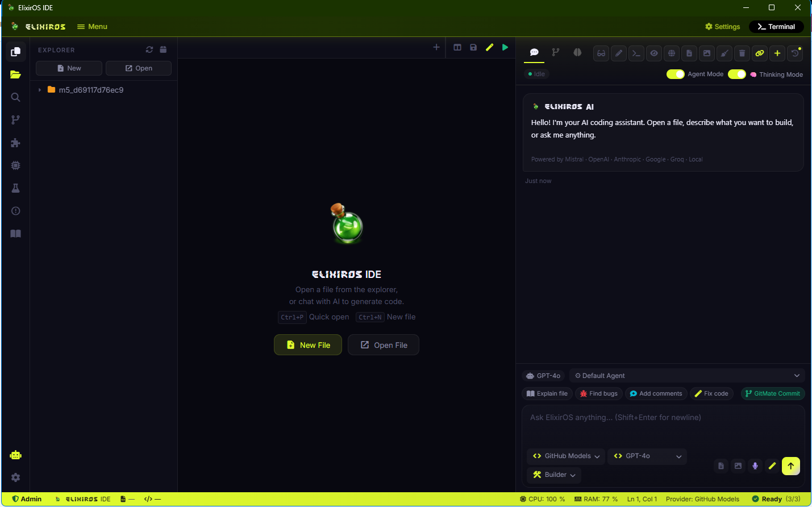The width and height of the screenshot is (812, 507).
Task: Click the Open File button on the welcome screen
Action: [x=384, y=345]
